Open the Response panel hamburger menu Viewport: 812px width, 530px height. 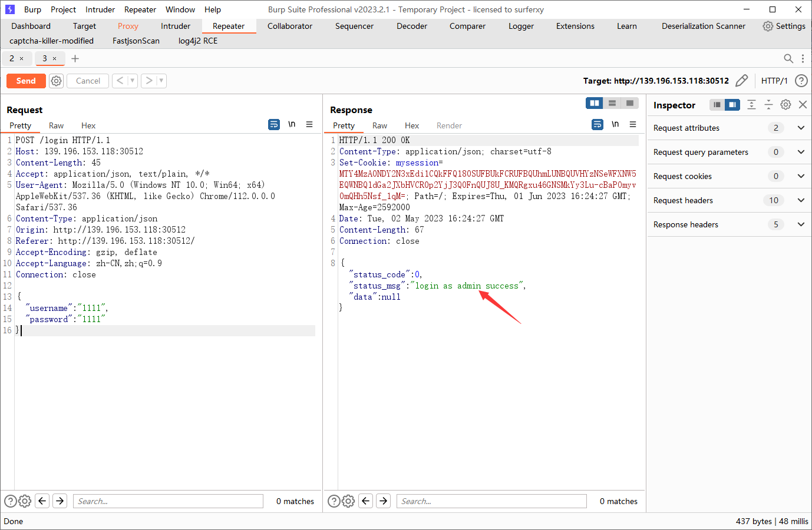pyautogui.click(x=633, y=124)
